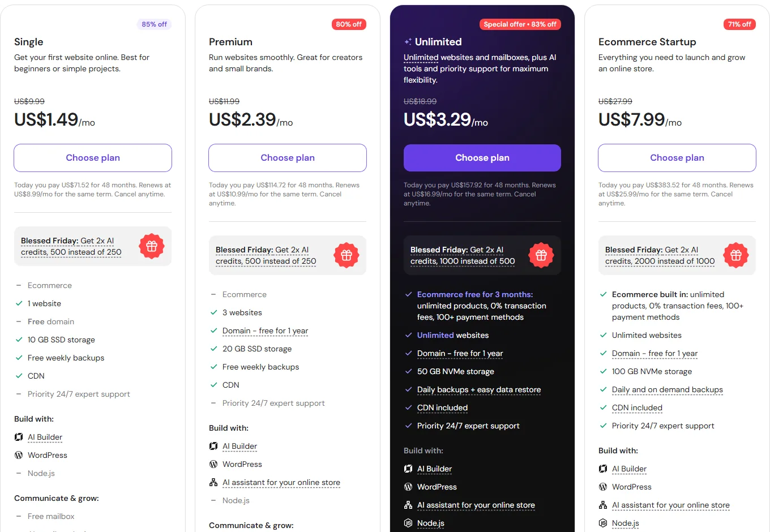Open 'Daily and on demand backups' link
The height and width of the screenshot is (532, 770).
tap(668, 389)
